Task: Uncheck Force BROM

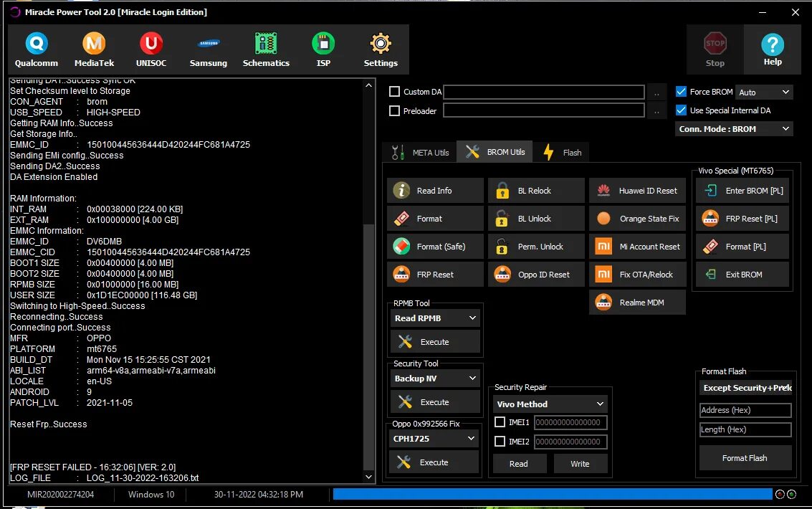Action: click(x=681, y=92)
